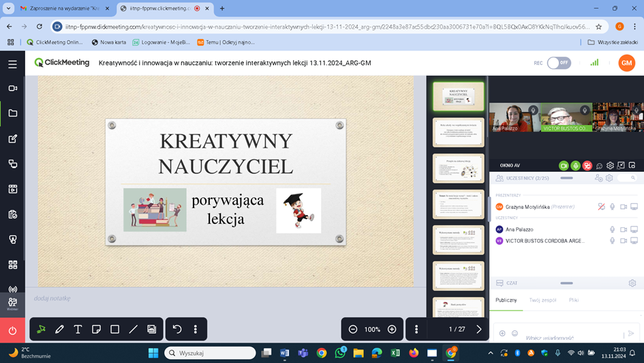Open the whiteboard edit tool in sidebar

pos(12,139)
